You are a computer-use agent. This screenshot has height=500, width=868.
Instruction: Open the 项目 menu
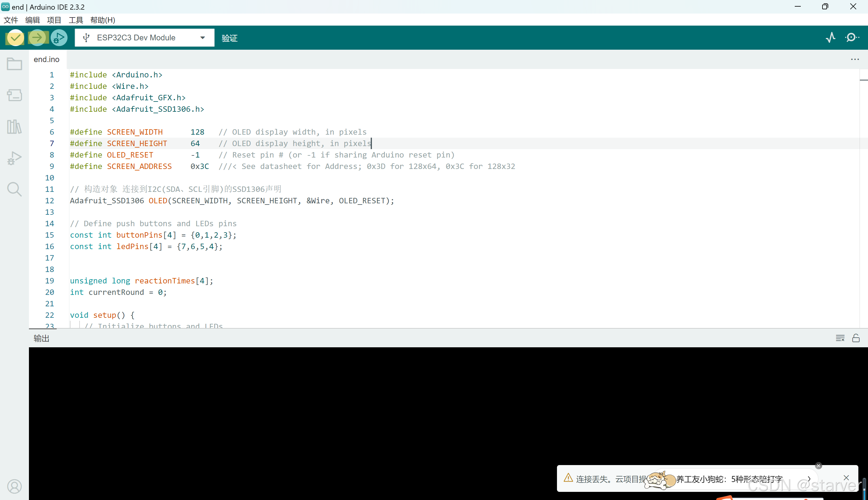(54, 20)
